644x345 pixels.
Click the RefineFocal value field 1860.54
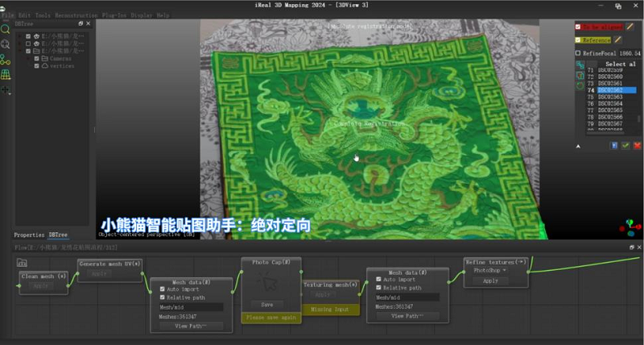point(630,53)
